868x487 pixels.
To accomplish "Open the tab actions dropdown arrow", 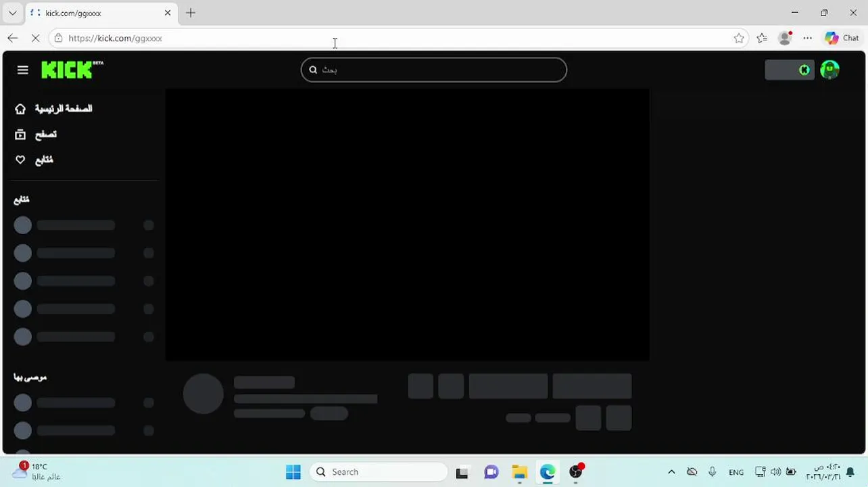I will point(12,13).
